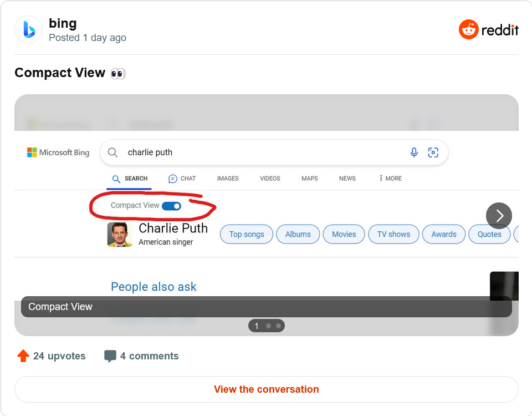Click the American singer subtitle

tap(166, 242)
